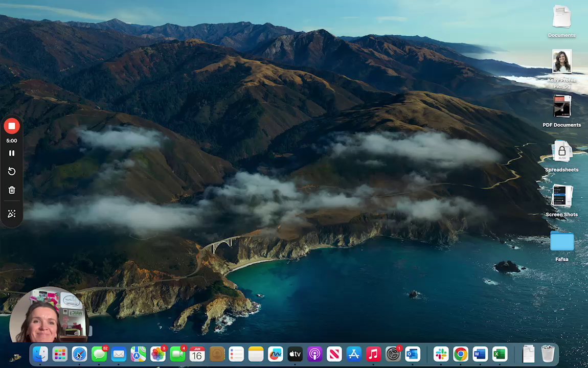Launch Excel from the dock

[500, 354]
